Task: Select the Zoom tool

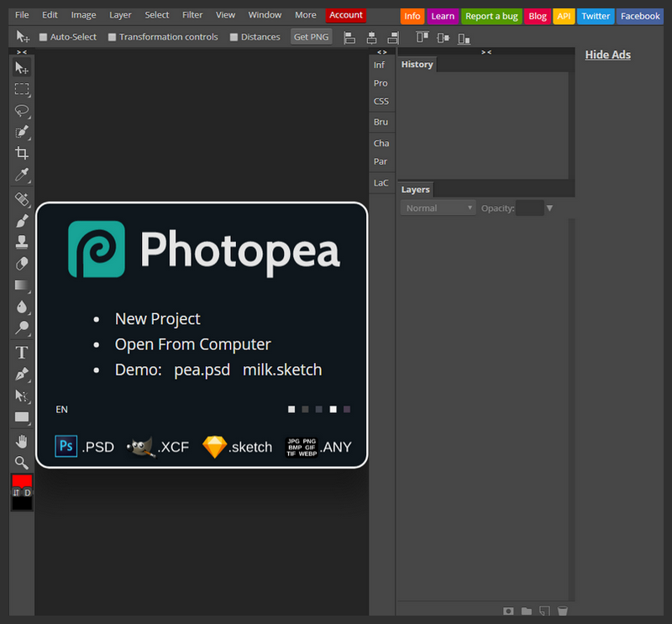Action: [22, 463]
